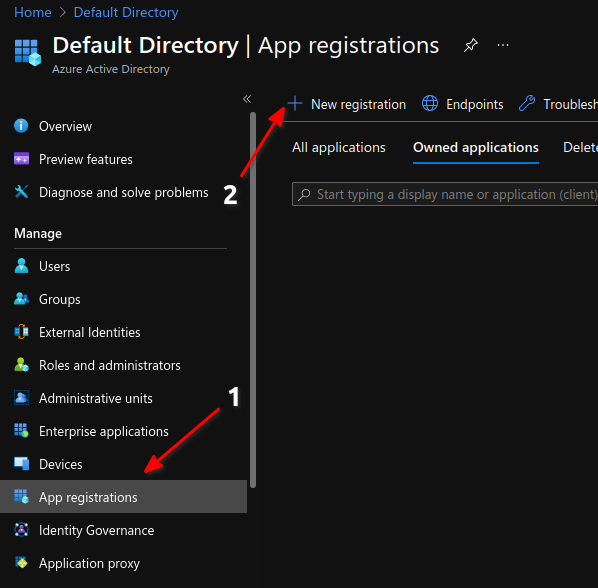Click the Devices icon in sidebar

coord(21,464)
